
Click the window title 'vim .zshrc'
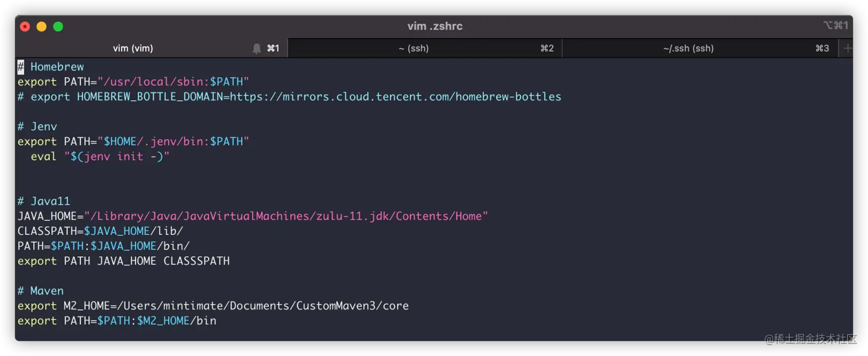click(x=435, y=26)
